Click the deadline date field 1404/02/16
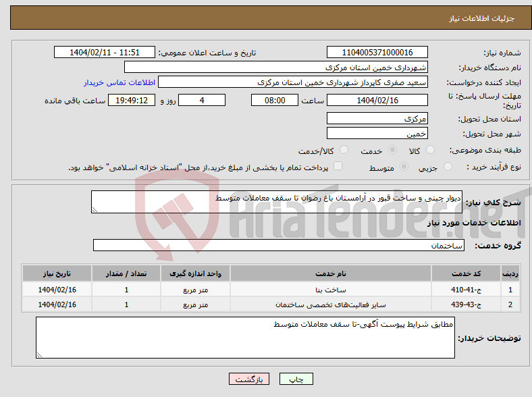The image size is (532, 397). coord(377,100)
